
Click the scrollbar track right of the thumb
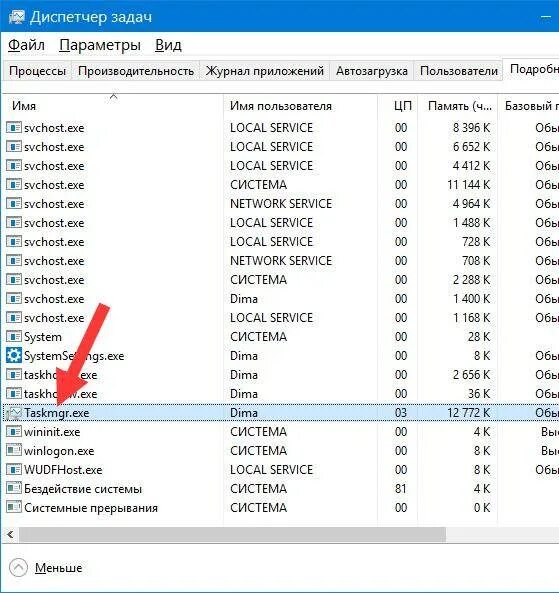[502, 534]
